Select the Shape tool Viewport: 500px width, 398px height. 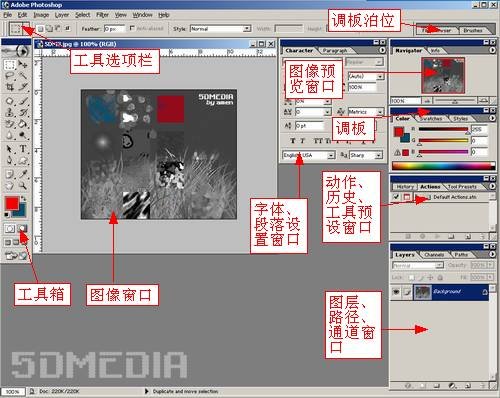[x=23, y=161]
